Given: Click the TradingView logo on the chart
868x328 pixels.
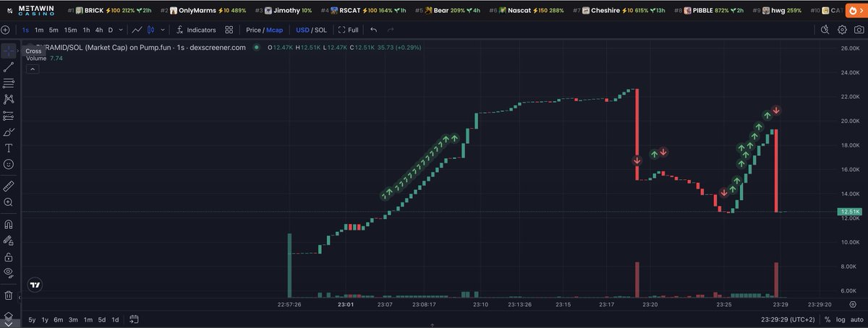Looking at the screenshot, I should tap(35, 285).
